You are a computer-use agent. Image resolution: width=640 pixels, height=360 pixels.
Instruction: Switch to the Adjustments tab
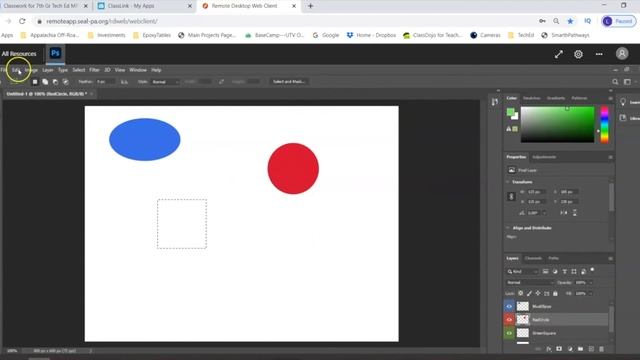pos(544,157)
